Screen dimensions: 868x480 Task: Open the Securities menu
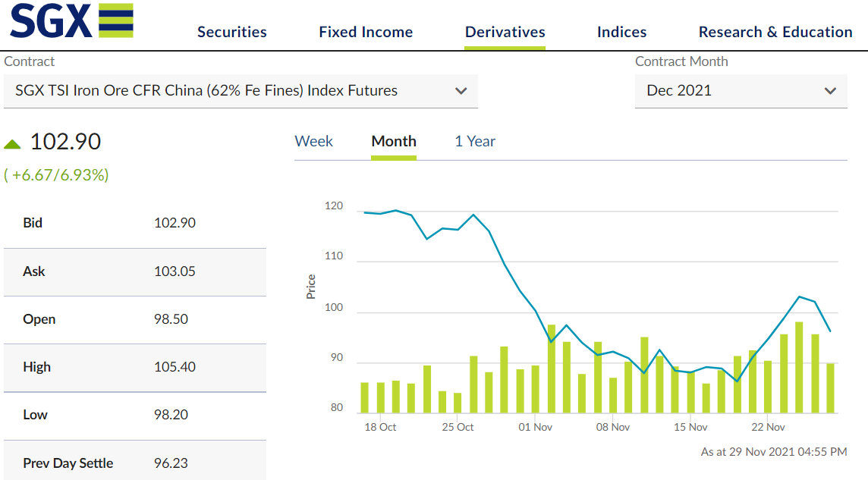click(232, 32)
